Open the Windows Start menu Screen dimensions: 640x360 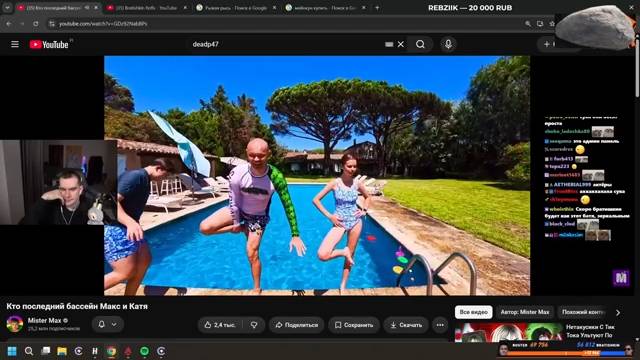tap(12, 351)
